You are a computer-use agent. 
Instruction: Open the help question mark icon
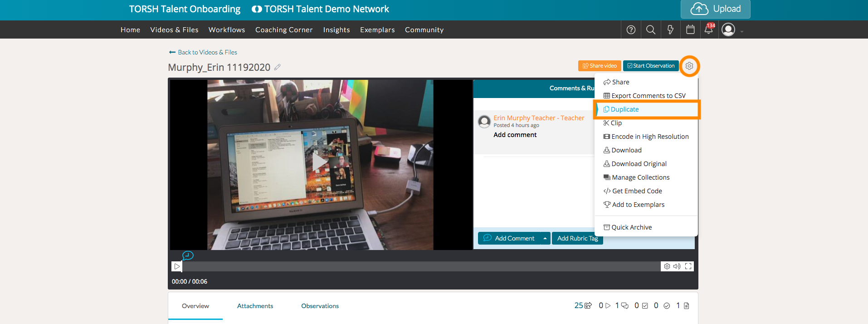coord(631,30)
